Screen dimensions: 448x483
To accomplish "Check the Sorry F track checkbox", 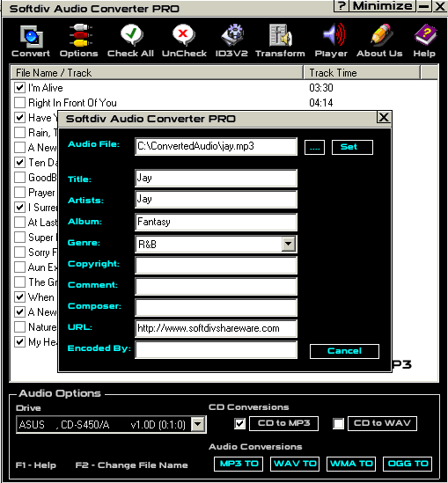I will coord(19,252).
